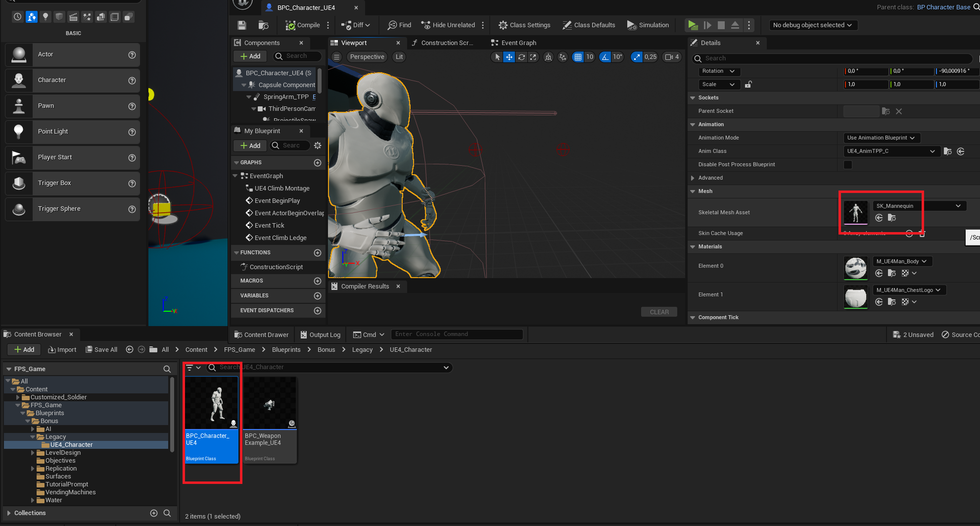Image resolution: width=980 pixels, height=526 pixels.
Task: Select the LevelDesign folder in tree
Action: pos(63,453)
